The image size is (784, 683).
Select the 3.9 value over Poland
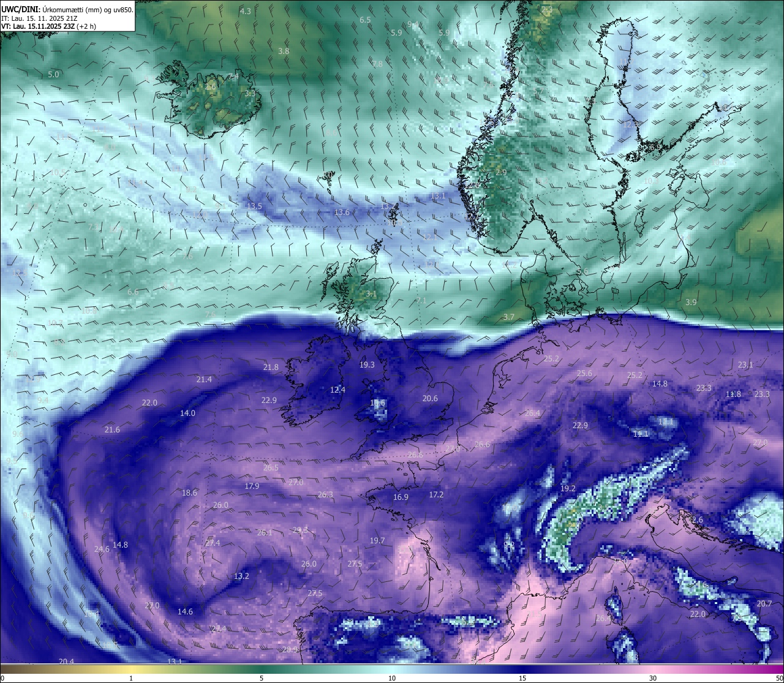691,302
